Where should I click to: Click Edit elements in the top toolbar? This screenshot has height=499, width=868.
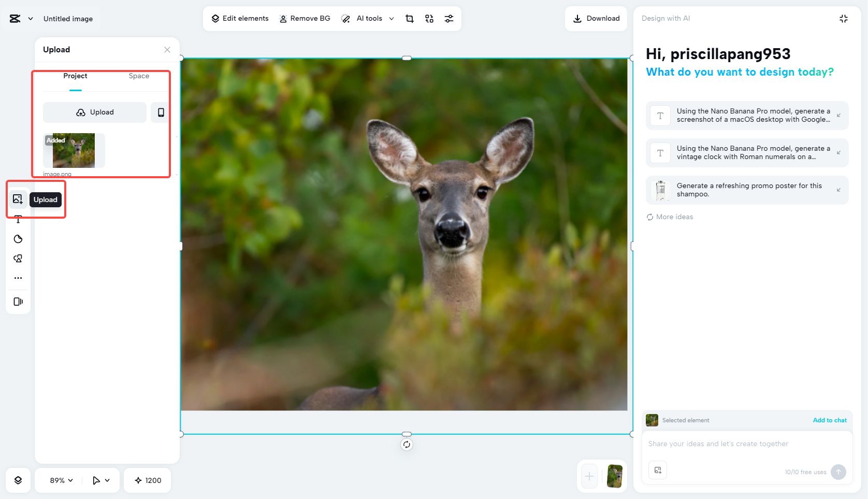point(239,18)
